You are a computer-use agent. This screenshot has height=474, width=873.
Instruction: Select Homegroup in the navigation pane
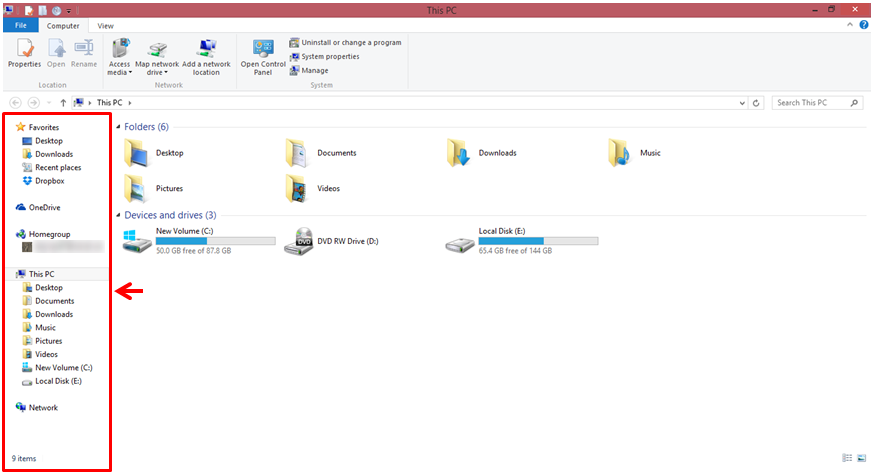click(43, 234)
